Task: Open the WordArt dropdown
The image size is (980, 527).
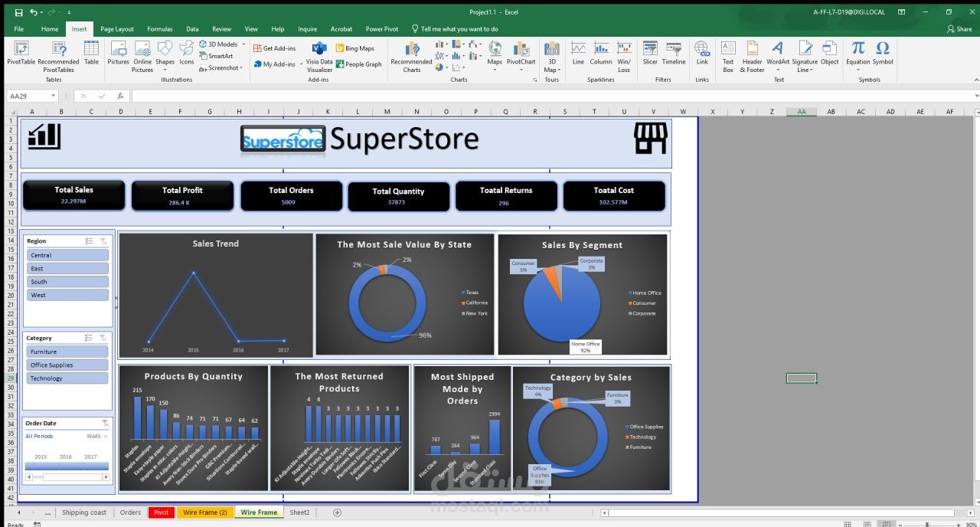Action: (777, 70)
